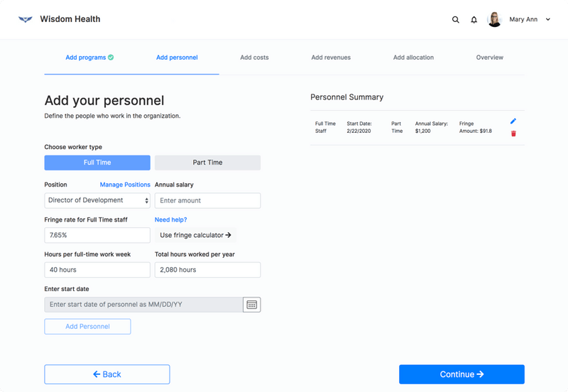Click the blue Continue button
The image size is (568, 392).
tap(461, 374)
